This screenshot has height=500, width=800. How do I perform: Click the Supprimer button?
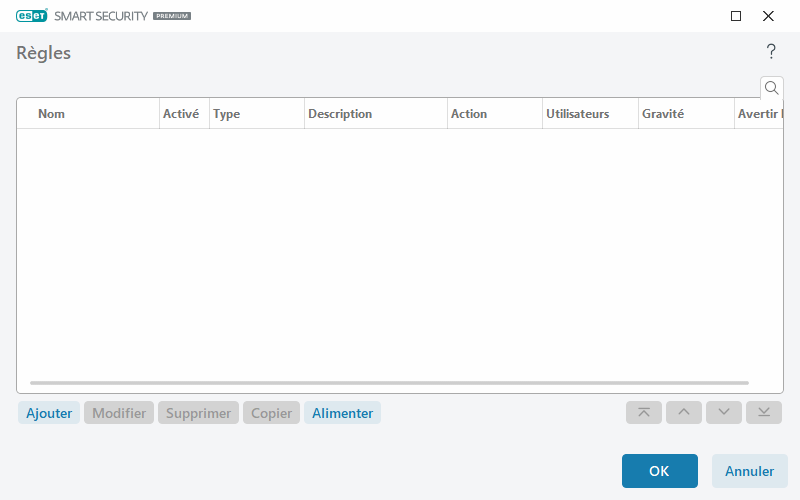click(198, 413)
